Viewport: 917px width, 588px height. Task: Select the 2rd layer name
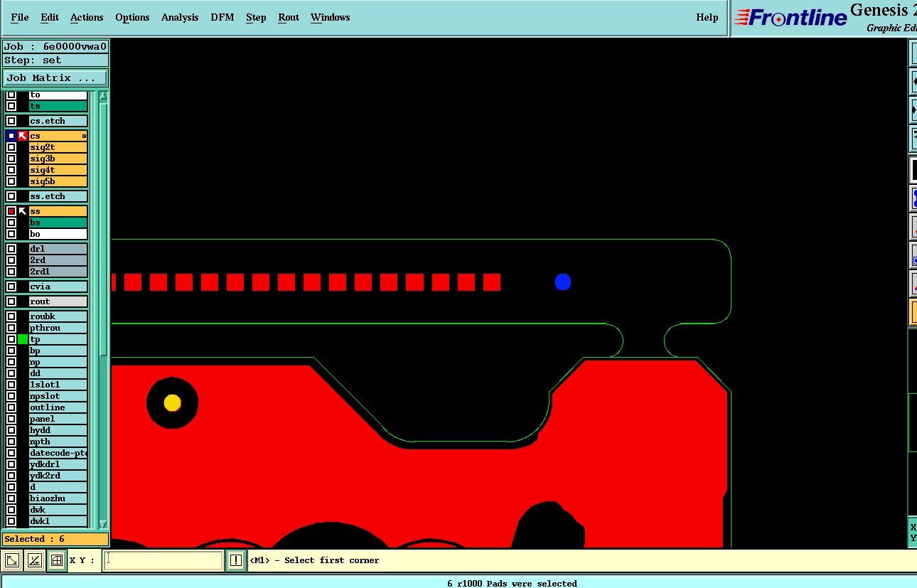click(x=58, y=260)
